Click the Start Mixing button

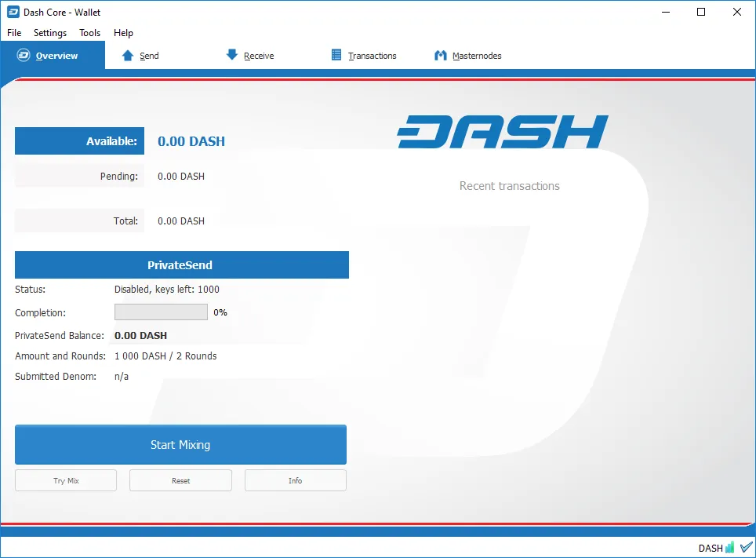[x=181, y=444]
